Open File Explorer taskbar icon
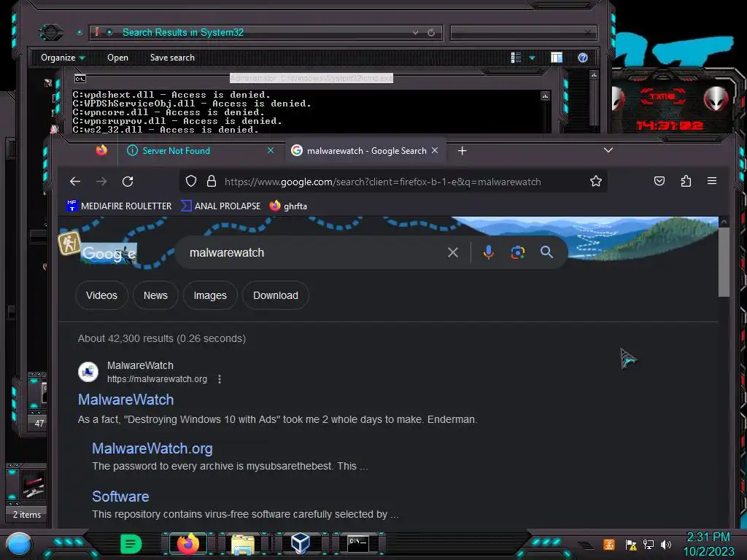Viewport: 747px width, 560px height. tap(243, 544)
